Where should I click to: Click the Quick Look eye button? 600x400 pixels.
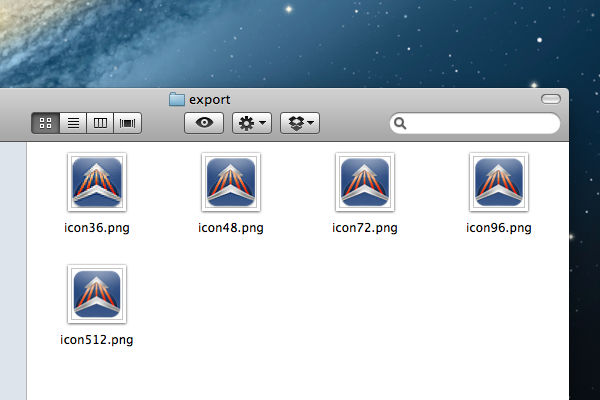(204, 123)
